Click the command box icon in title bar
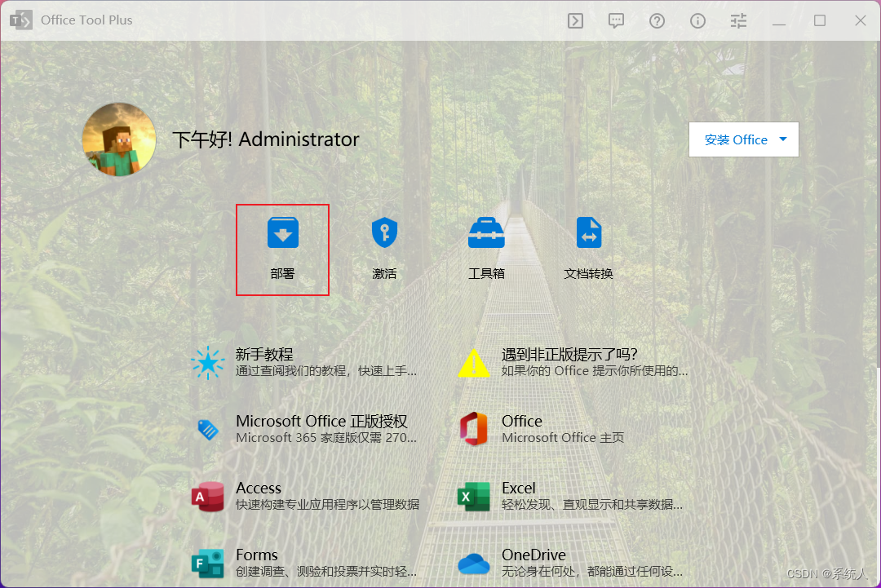The image size is (881, 588). click(575, 20)
